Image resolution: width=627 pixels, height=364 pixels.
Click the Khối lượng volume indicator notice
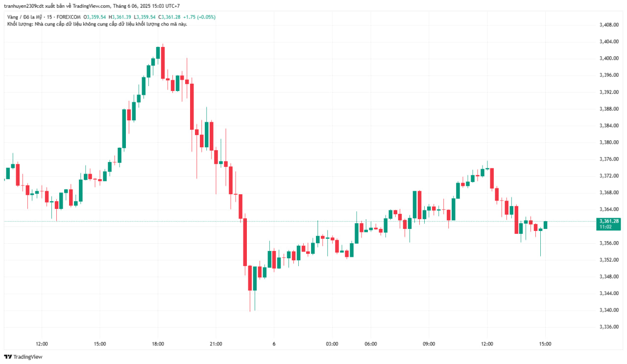click(96, 23)
